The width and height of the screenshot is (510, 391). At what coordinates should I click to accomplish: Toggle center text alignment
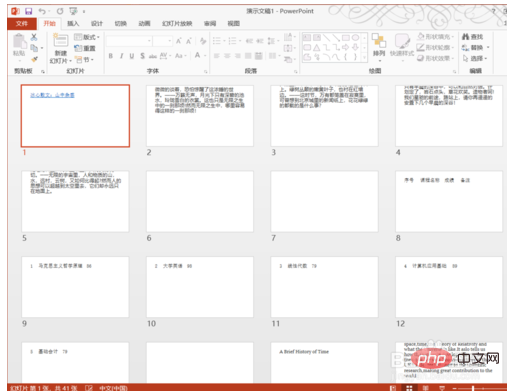coord(227,56)
